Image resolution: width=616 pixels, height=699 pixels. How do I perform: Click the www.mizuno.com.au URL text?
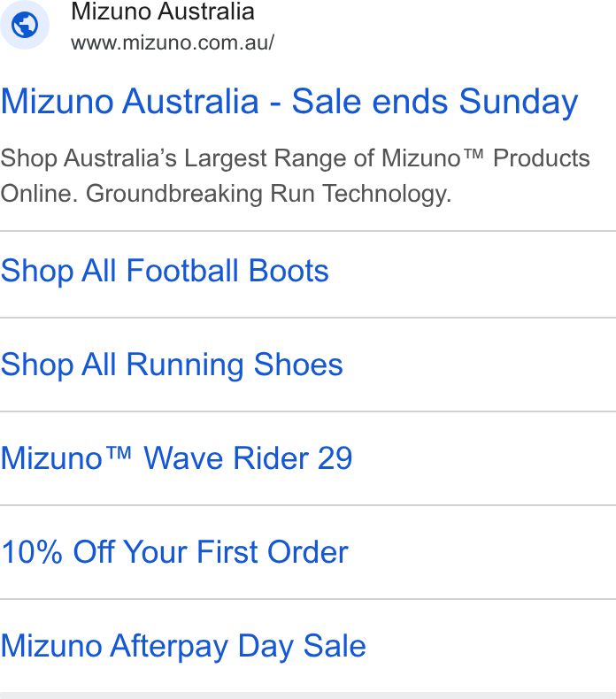click(x=173, y=42)
